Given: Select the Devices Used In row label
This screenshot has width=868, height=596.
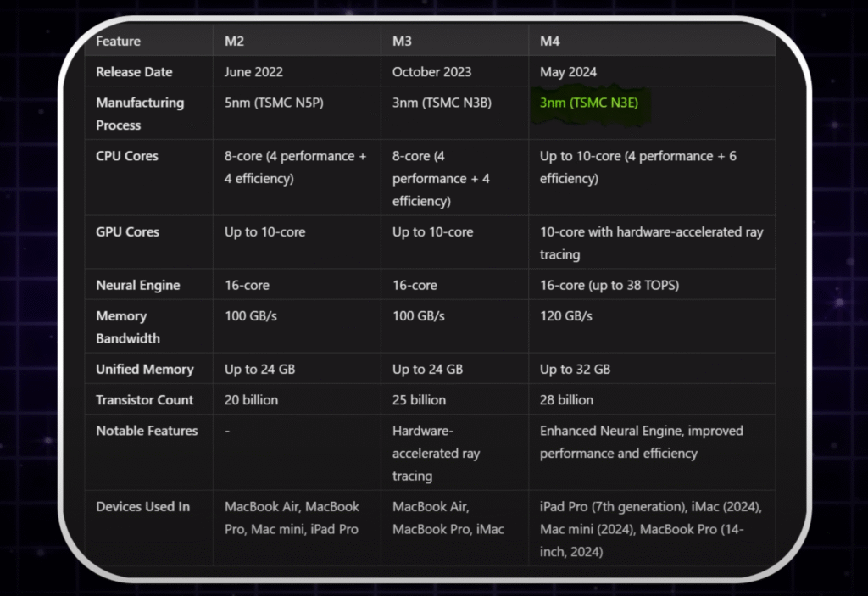Looking at the screenshot, I should pos(142,507).
